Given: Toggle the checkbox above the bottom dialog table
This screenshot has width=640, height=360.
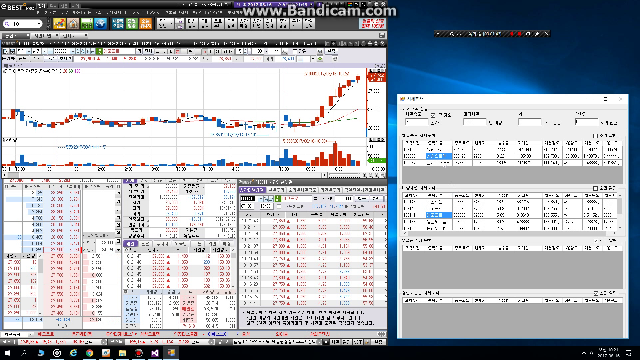Looking at the screenshot, I should click(x=596, y=293).
